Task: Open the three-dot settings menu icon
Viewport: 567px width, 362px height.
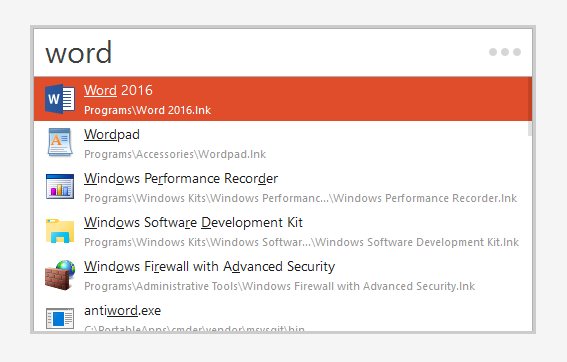Action: pyautogui.click(x=505, y=52)
